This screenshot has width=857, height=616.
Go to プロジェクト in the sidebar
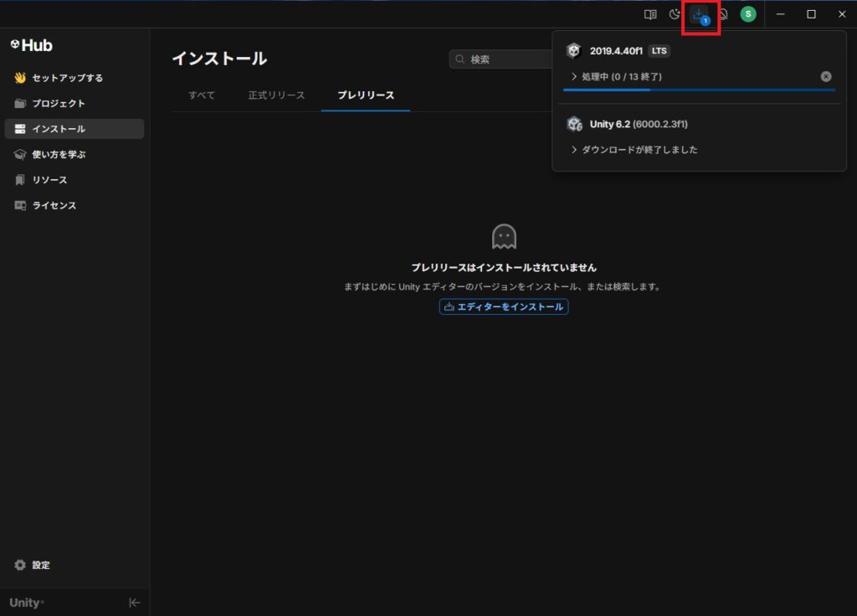pyautogui.click(x=74, y=103)
